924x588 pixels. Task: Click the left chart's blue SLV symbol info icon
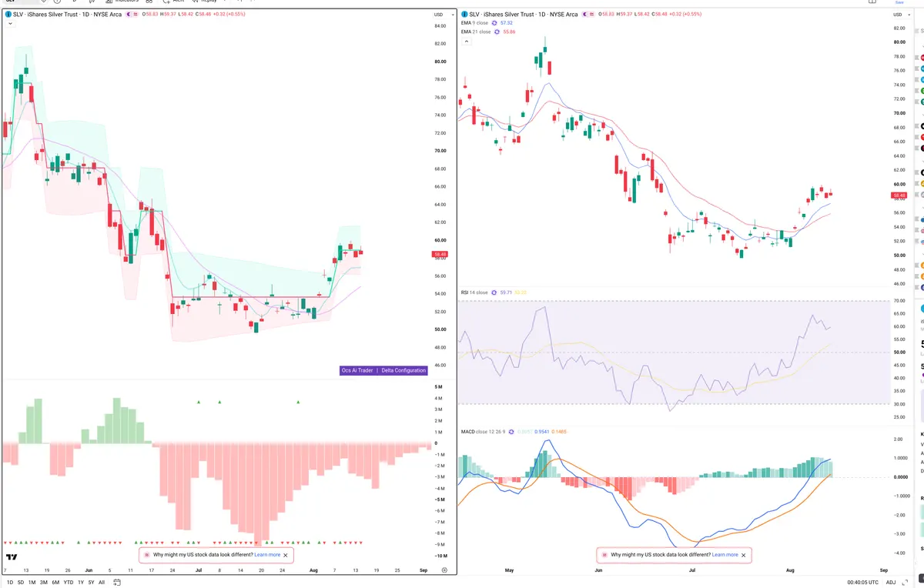click(8, 15)
